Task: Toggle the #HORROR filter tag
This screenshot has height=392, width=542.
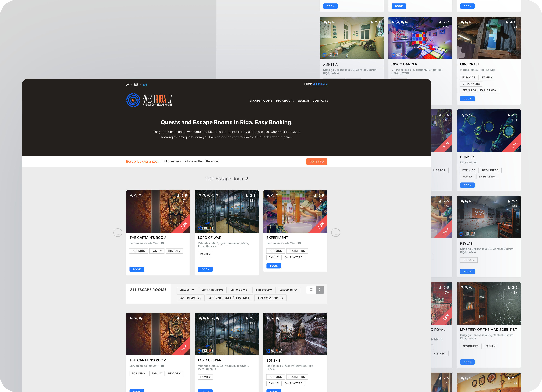Action: (239, 290)
